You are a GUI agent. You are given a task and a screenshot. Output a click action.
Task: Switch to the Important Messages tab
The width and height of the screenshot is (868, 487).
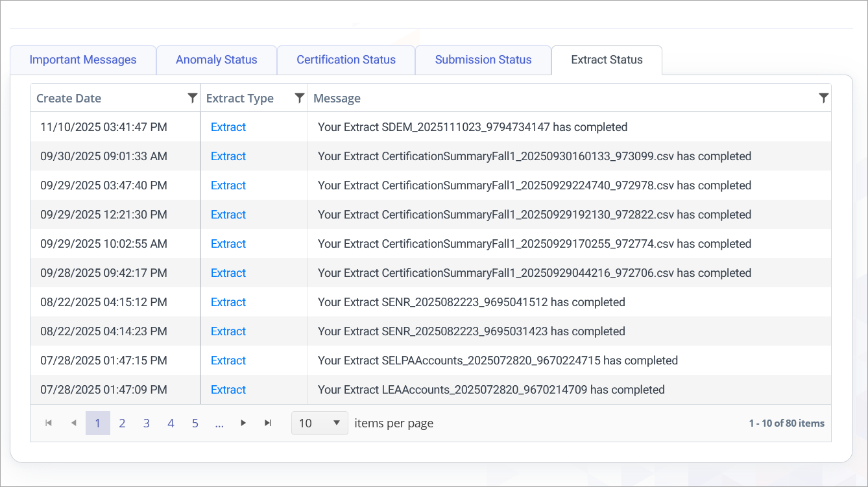pos(83,60)
